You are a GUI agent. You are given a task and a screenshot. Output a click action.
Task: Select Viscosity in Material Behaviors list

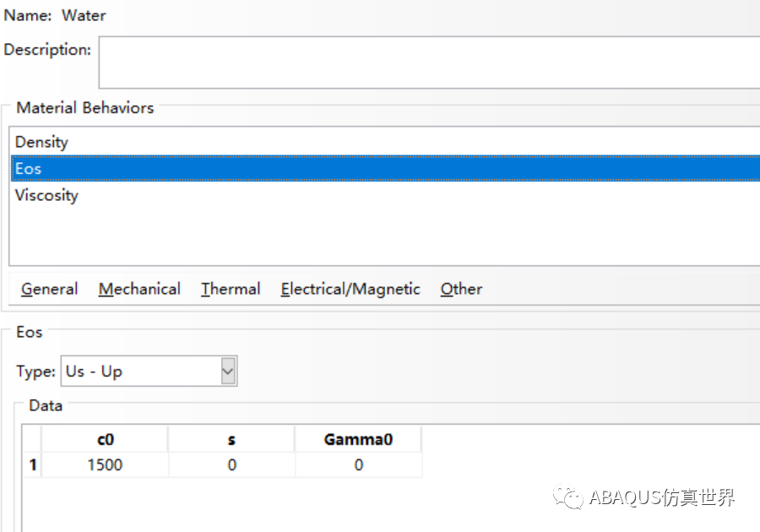pos(385,195)
